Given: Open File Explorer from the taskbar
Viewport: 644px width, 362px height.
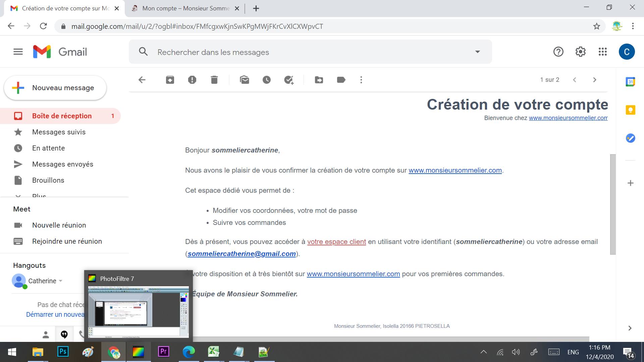Looking at the screenshot, I should tap(38, 352).
